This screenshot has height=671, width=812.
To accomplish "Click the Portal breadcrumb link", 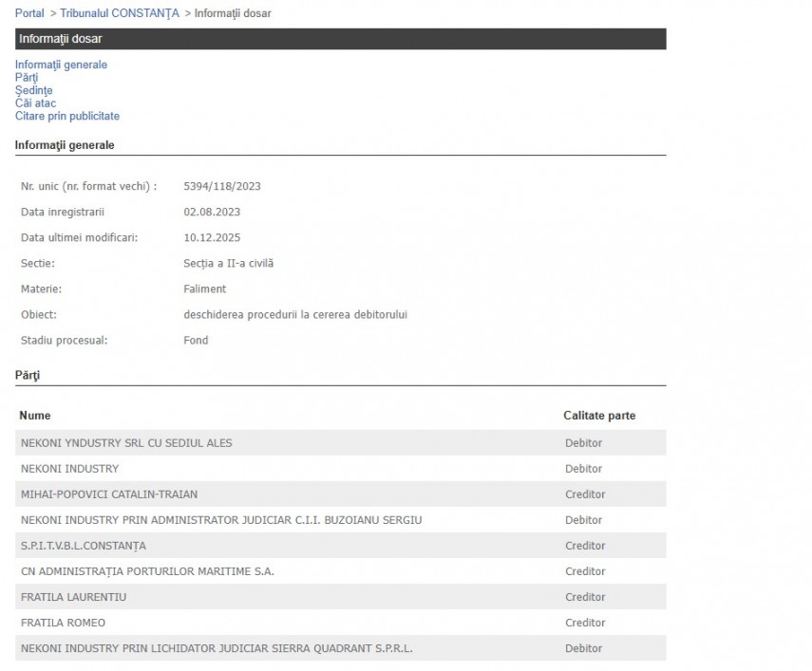I will point(29,13).
